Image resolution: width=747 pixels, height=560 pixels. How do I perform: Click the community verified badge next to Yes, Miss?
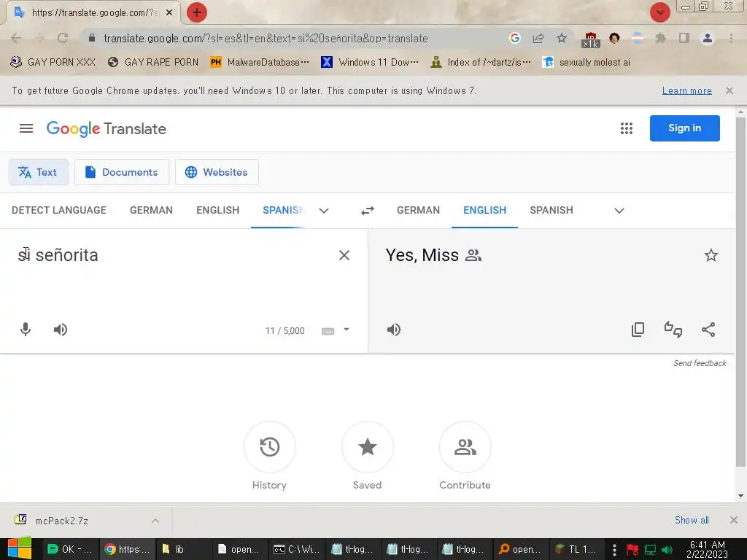point(473,255)
